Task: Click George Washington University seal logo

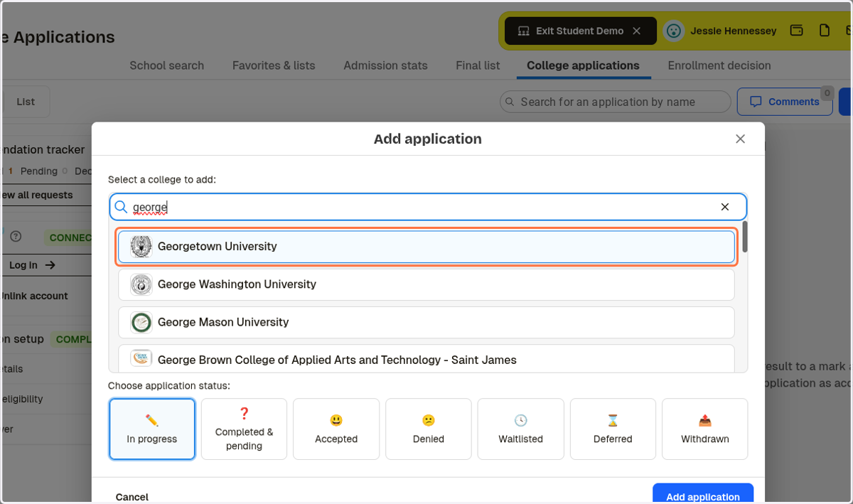Action: (x=141, y=284)
